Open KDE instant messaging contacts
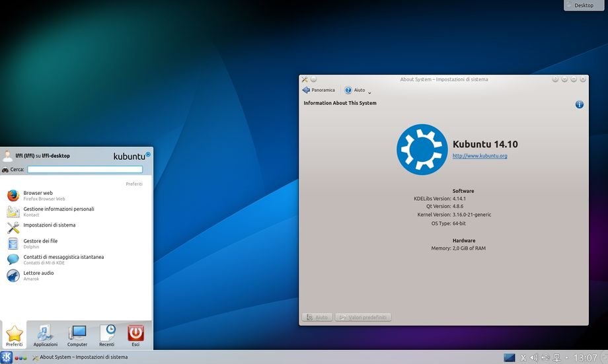The image size is (608, 364). click(x=63, y=260)
